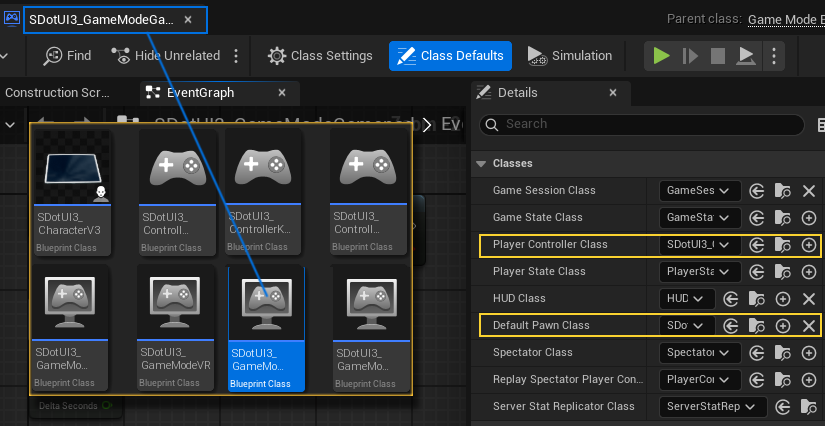The width and height of the screenshot is (825, 426).
Task: Select the SDotUI3_CharacterV3 blueprint thumbnail
Action: [x=71, y=191]
